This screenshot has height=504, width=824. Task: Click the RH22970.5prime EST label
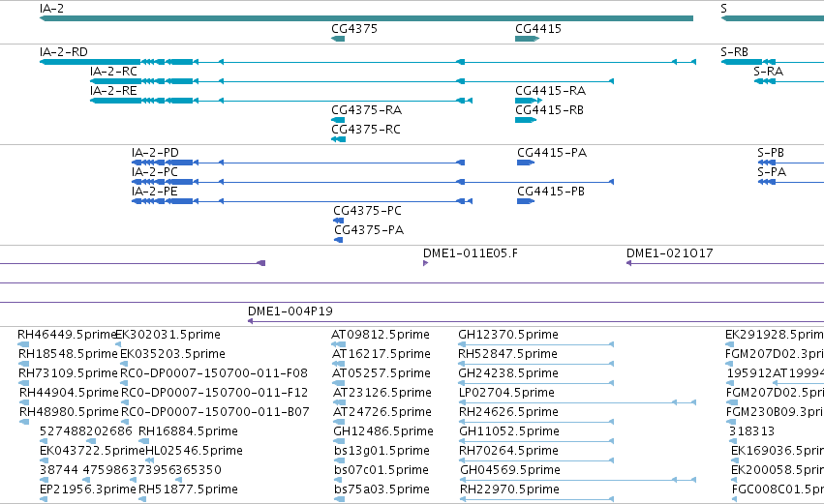(509, 490)
